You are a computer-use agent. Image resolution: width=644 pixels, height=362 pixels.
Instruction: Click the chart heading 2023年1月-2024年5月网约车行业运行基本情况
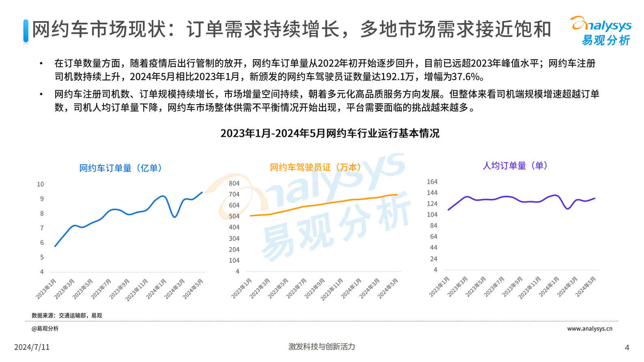330,133
